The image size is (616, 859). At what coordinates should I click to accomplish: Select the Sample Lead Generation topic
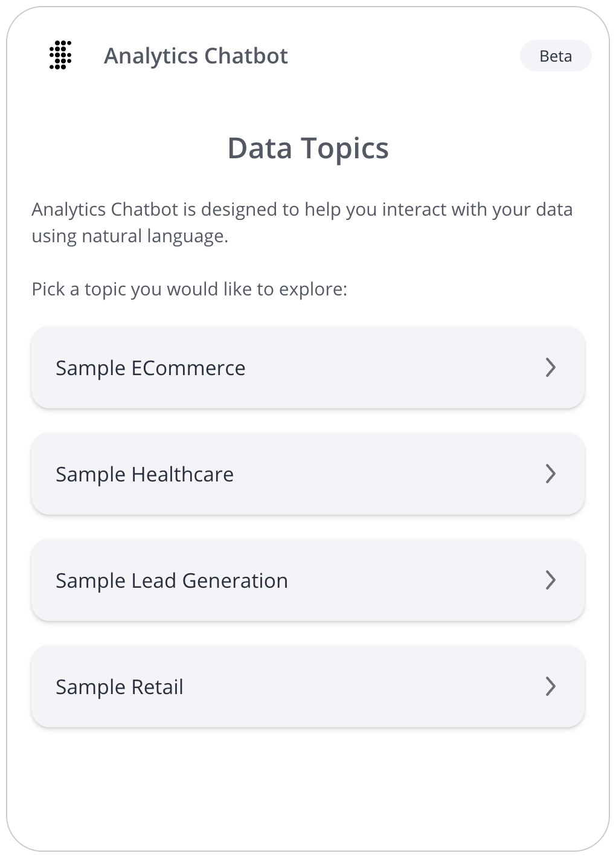308,580
